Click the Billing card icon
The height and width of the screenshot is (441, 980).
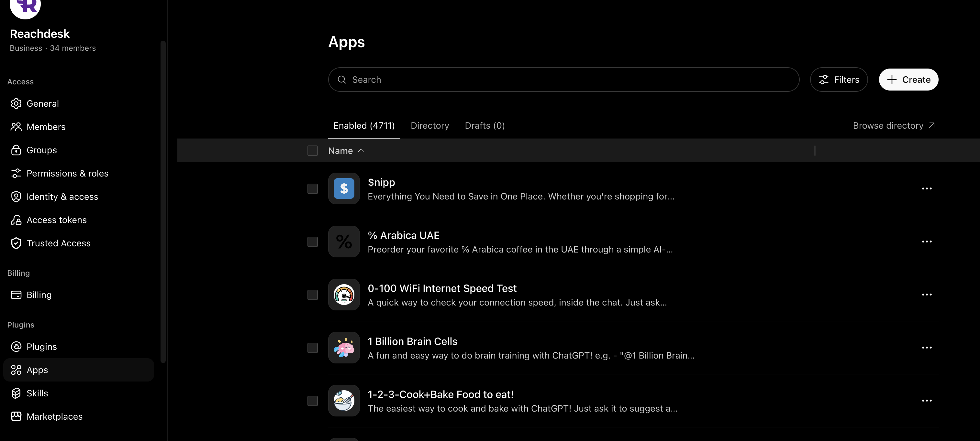pos(16,295)
